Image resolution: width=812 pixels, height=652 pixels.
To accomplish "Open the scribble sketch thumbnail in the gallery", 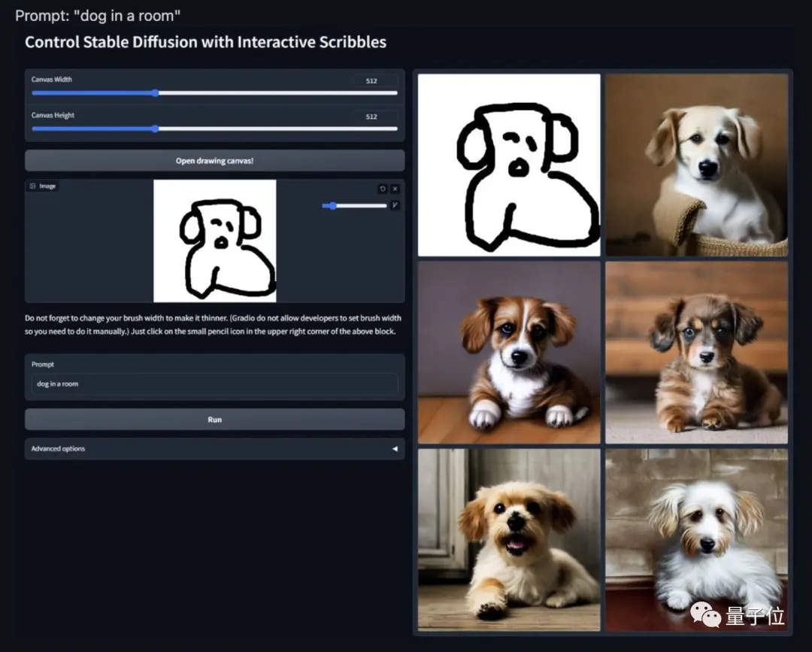I will tap(509, 165).
